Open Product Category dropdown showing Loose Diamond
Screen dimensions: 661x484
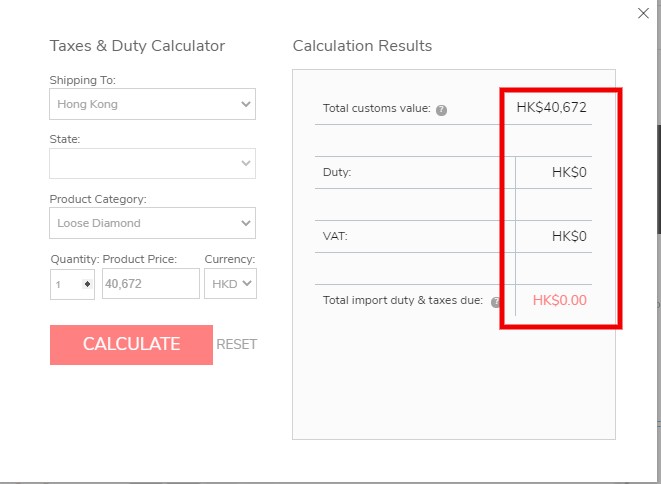click(x=152, y=223)
